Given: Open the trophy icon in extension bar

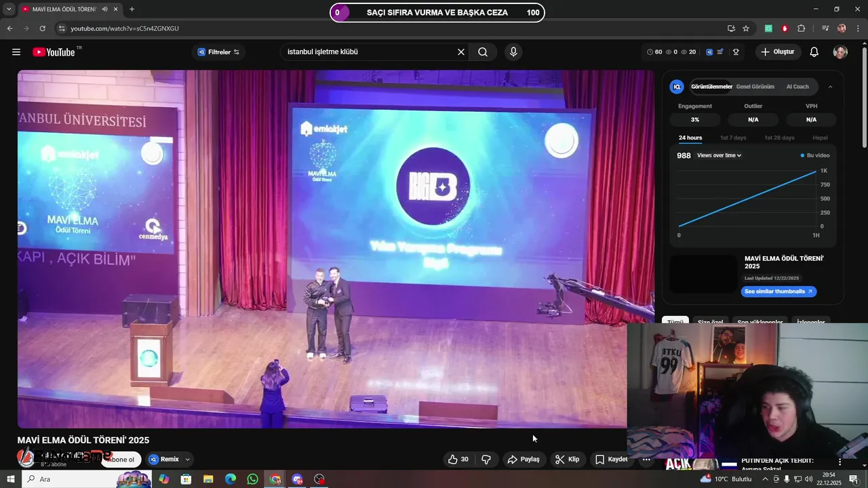Looking at the screenshot, I should click(x=736, y=52).
